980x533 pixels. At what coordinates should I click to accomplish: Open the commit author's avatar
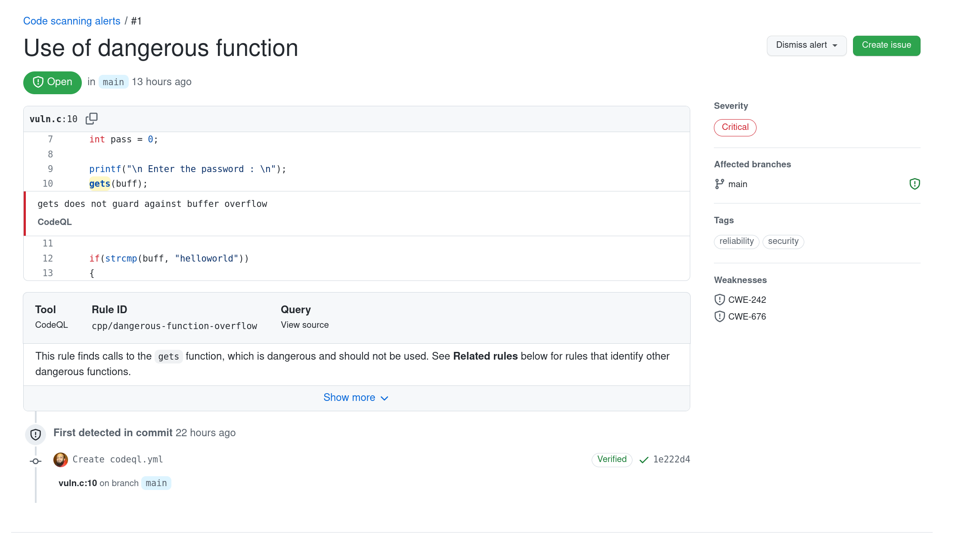(x=61, y=459)
